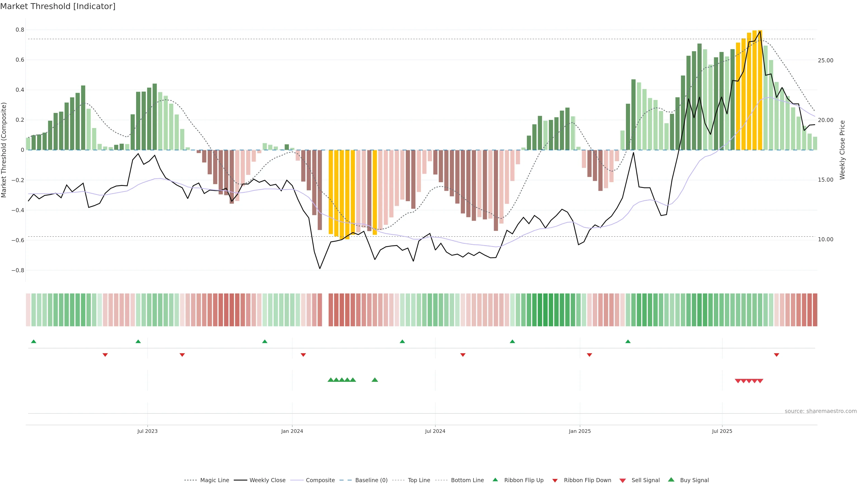Screen dimensions: 868x488
Task: Toggle Magic Line legend entry
Action: [x=214, y=480]
